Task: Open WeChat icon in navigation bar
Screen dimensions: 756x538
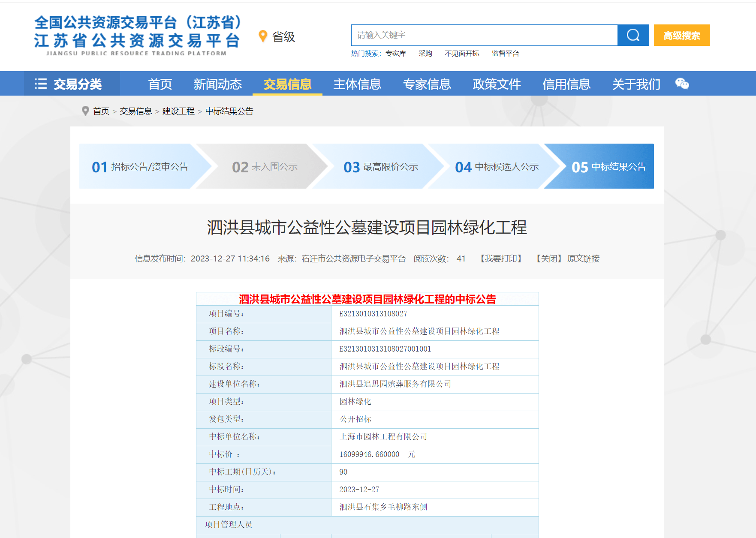Action: [682, 84]
